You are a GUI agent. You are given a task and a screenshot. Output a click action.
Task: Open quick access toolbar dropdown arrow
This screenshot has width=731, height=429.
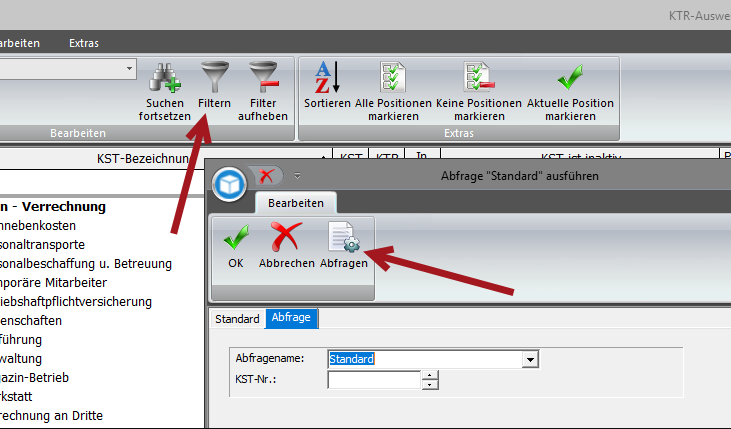(x=297, y=177)
